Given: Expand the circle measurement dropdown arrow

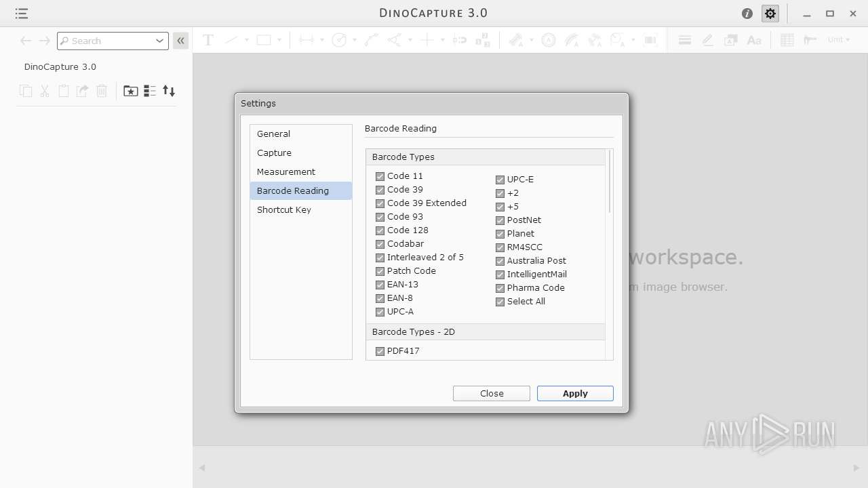Looking at the screenshot, I should coord(354,40).
